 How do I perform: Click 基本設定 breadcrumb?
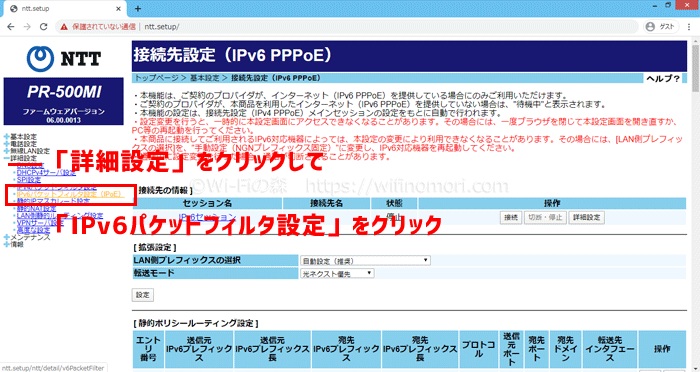(x=204, y=78)
